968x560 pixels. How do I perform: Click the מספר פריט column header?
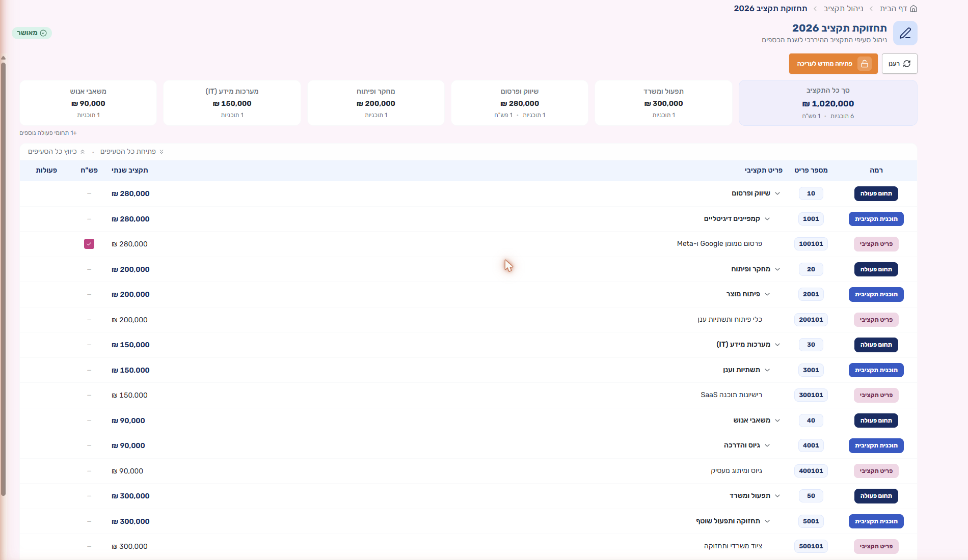(x=811, y=171)
